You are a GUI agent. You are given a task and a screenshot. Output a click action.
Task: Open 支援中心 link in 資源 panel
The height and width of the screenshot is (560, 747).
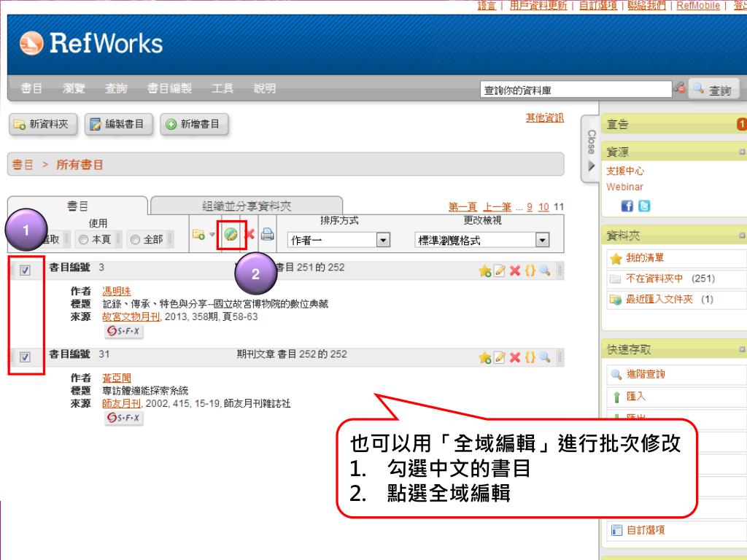tap(624, 171)
